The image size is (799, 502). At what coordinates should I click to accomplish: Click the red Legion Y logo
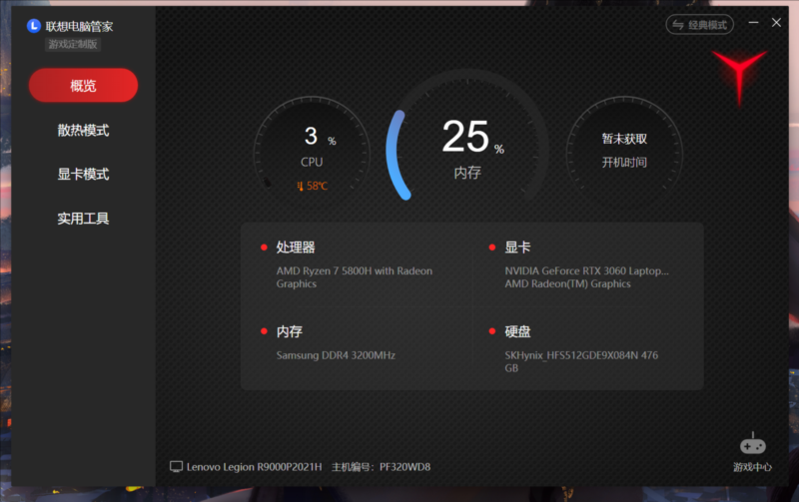(740, 75)
